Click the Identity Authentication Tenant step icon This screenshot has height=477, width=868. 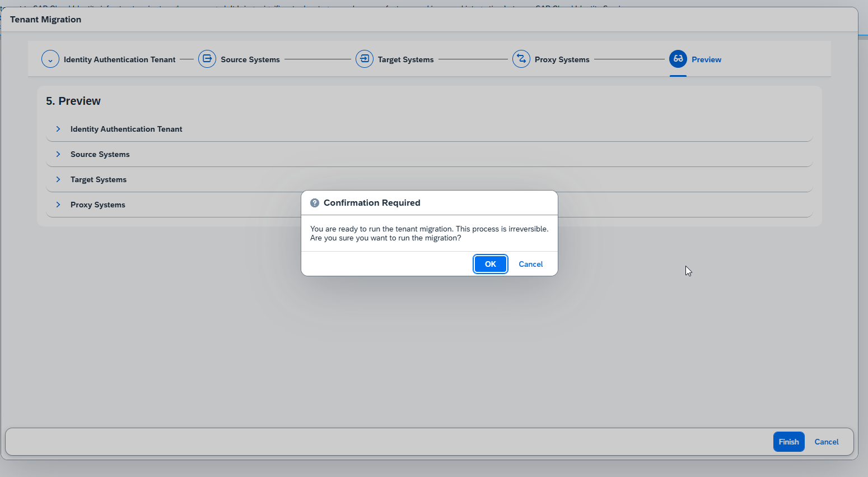pos(50,59)
